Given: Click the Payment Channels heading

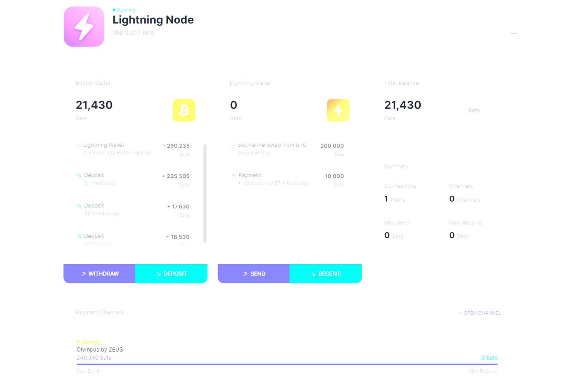Looking at the screenshot, I should [x=100, y=313].
